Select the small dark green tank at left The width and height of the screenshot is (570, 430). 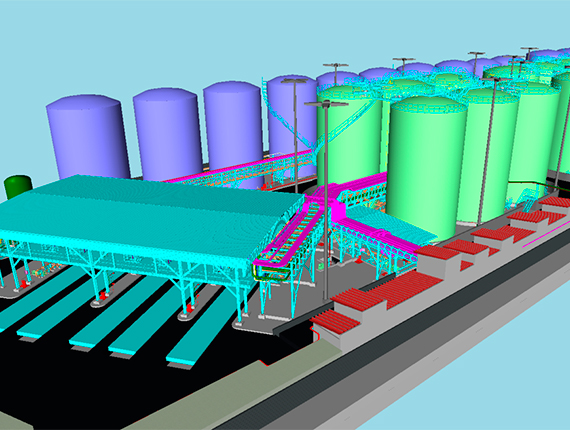(x=18, y=186)
